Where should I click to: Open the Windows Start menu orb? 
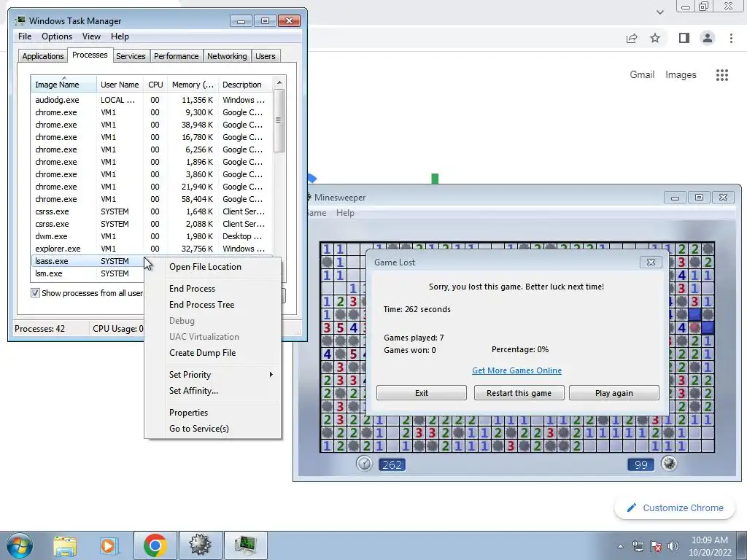coord(20,545)
